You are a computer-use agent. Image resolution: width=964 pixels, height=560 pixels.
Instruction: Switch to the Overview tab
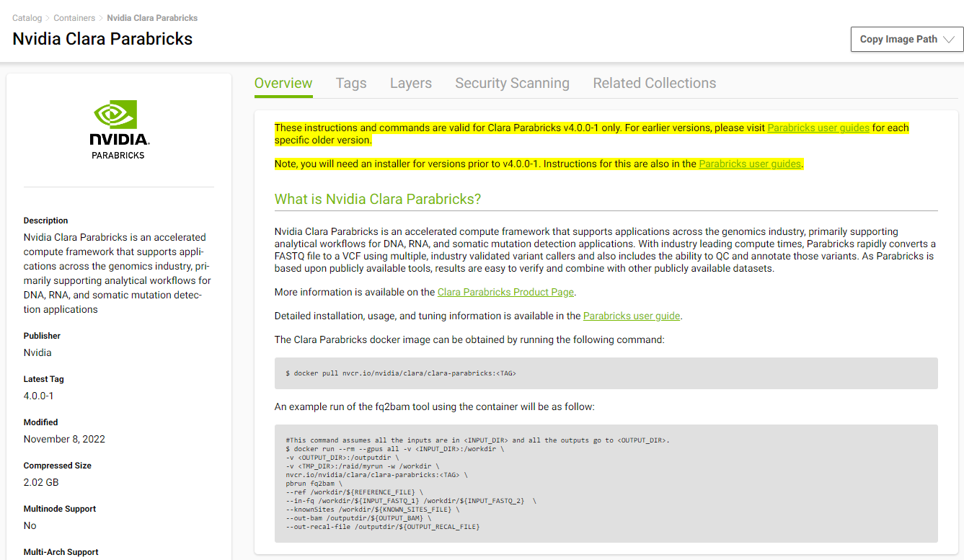283,83
